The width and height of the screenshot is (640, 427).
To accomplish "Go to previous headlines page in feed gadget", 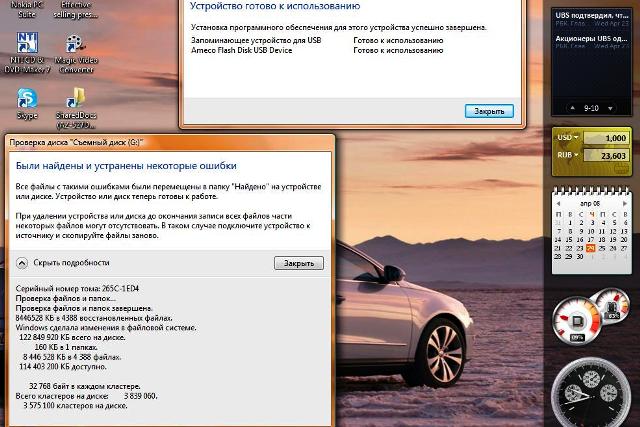I will pos(575,108).
